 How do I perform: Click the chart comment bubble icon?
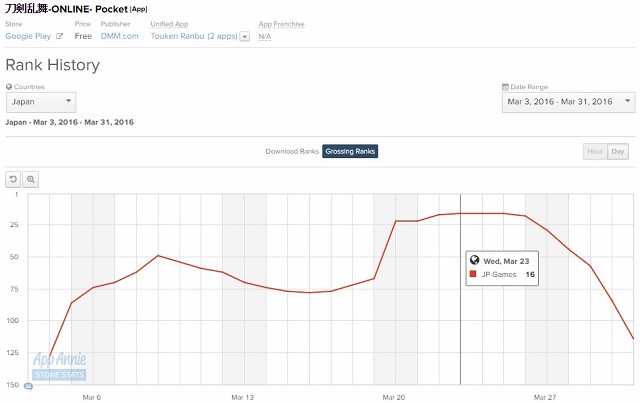(28, 386)
